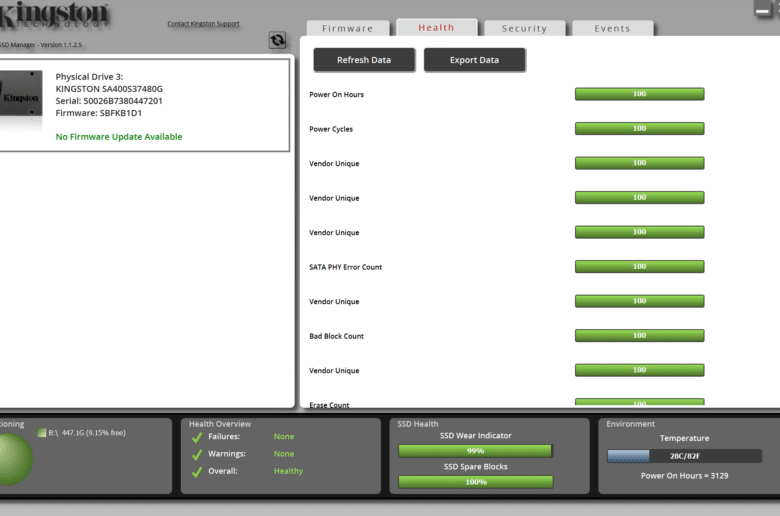This screenshot has height=516, width=780.
Task: Click the Serial: 50026B7380447201 text
Action: (x=109, y=101)
